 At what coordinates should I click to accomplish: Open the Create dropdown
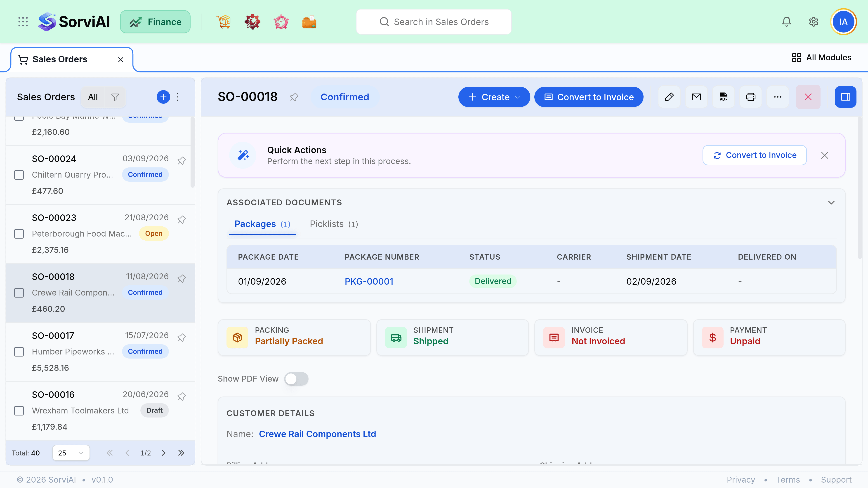pyautogui.click(x=494, y=97)
